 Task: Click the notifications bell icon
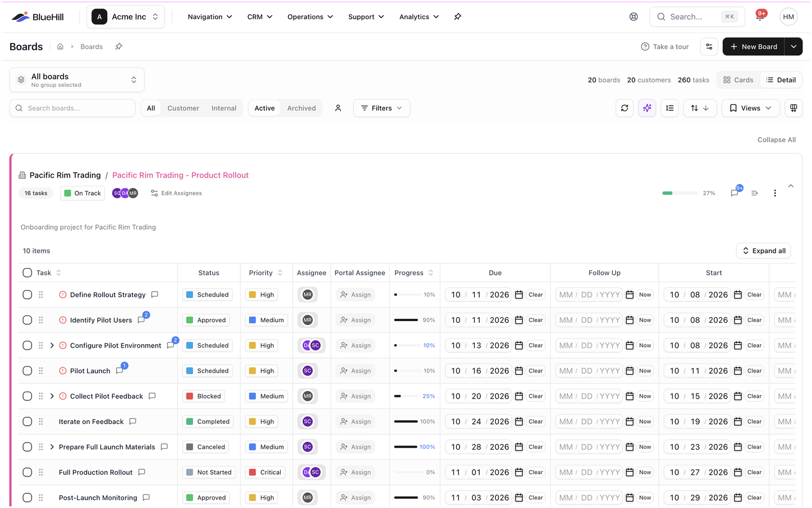click(x=760, y=17)
